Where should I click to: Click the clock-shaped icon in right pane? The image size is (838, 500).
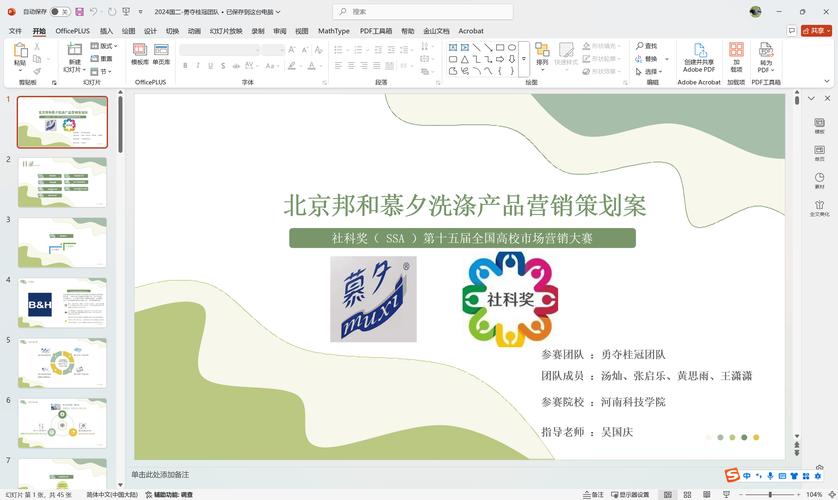click(819, 178)
